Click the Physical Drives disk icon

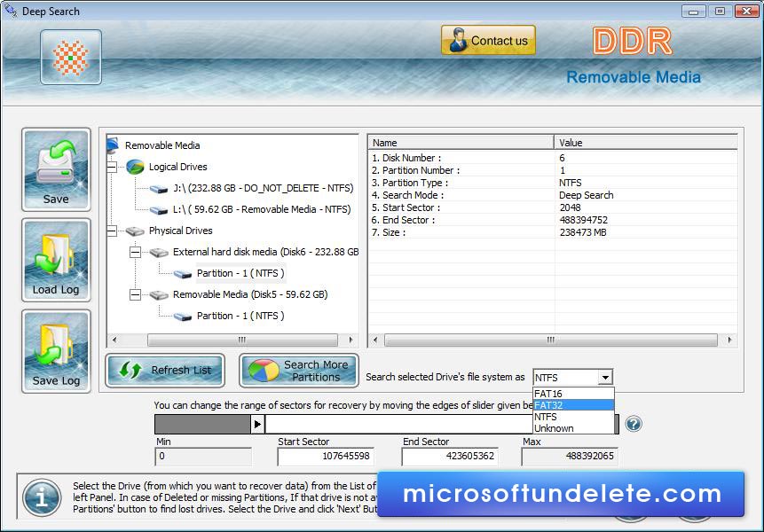coord(135,231)
